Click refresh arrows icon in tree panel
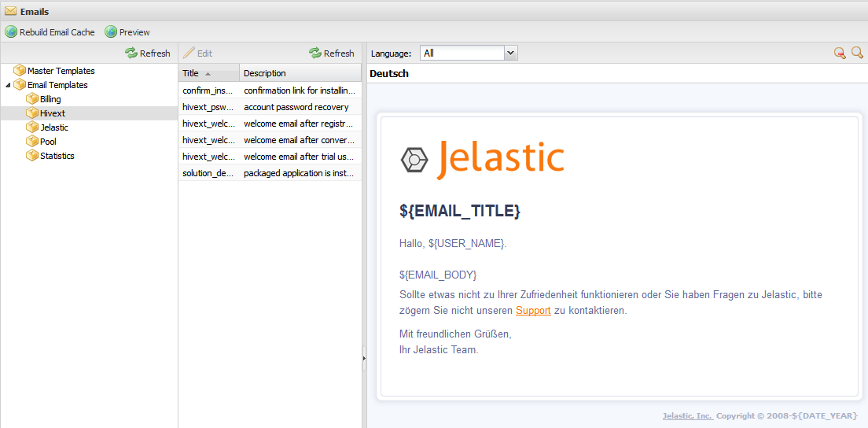This screenshot has width=868, height=428. (x=131, y=53)
